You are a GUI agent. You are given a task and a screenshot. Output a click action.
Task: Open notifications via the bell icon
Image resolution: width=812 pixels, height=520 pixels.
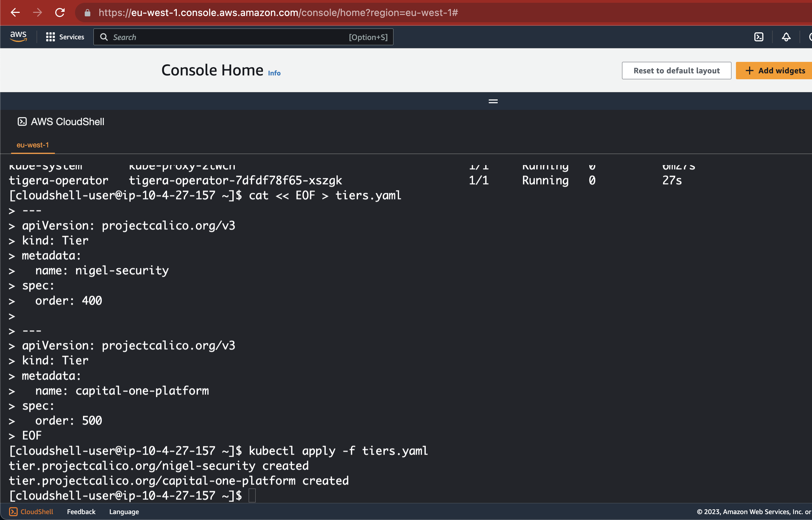coord(786,36)
